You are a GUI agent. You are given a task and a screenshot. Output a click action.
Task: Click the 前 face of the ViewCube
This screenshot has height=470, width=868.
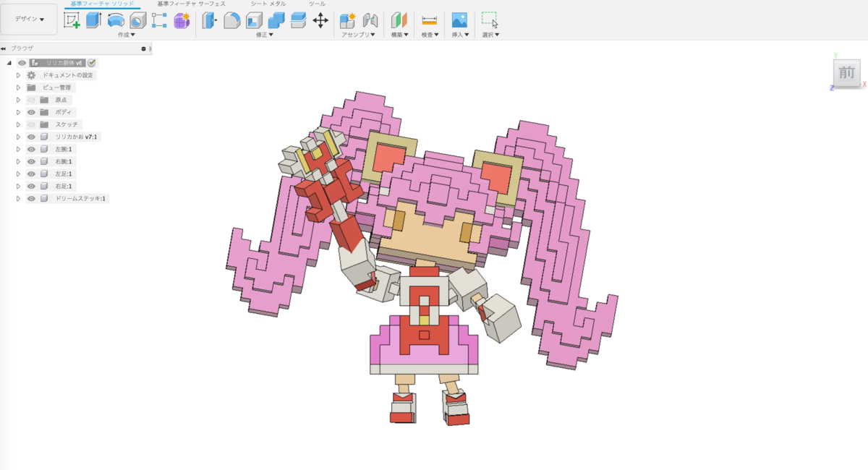847,72
